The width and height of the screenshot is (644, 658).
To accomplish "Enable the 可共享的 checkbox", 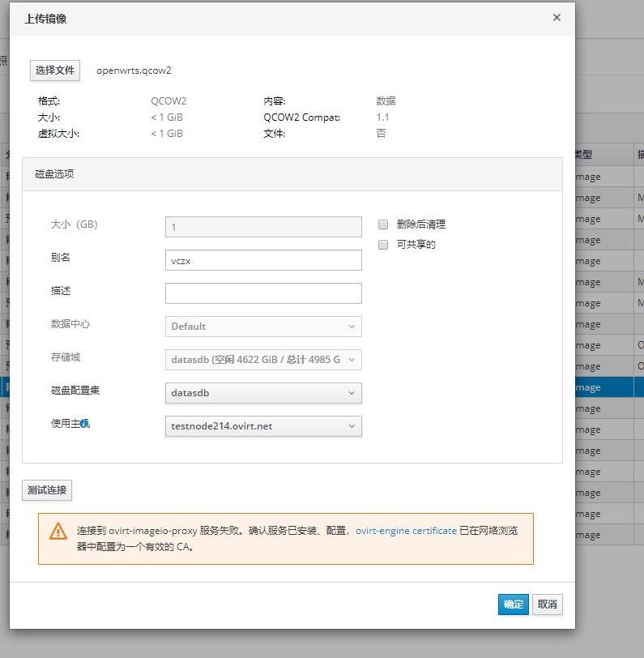I will 383,245.
